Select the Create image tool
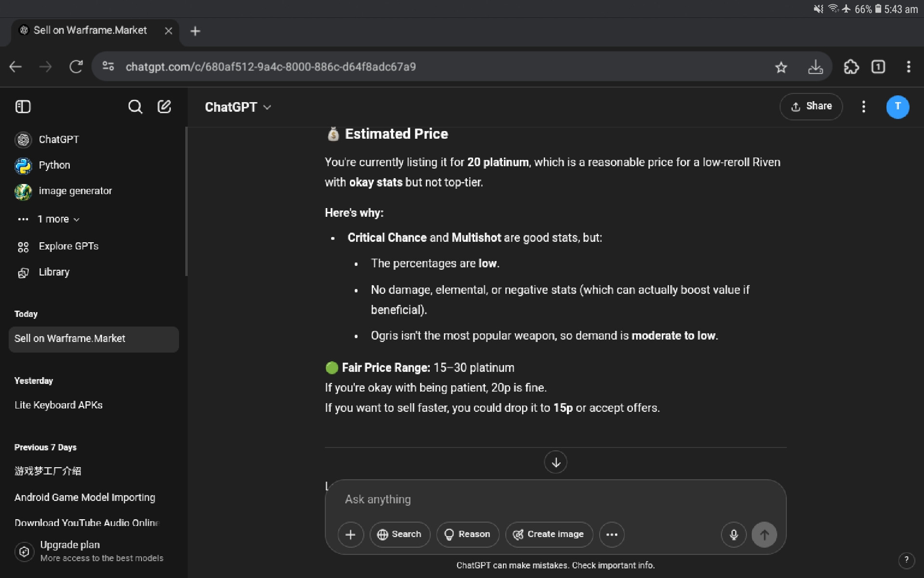Viewport: 924px width, 578px height. point(549,534)
